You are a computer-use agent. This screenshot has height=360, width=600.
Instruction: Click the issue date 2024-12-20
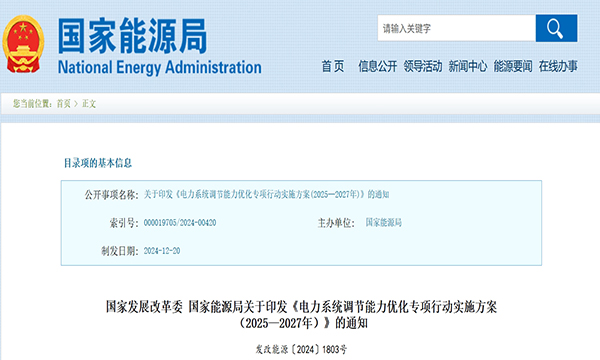click(162, 251)
